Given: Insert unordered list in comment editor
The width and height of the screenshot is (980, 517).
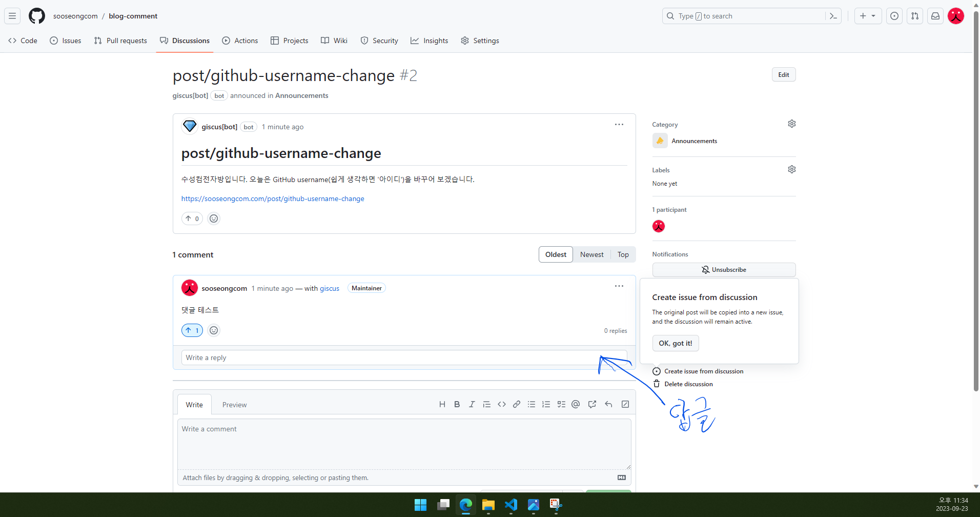Looking at the screenshot, I should [x=532, y=404].
